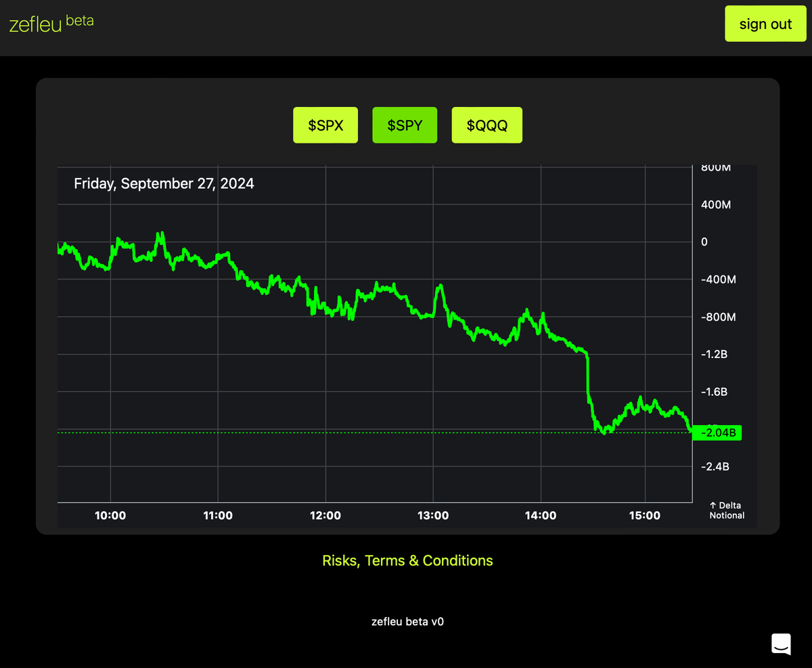Screen dimensions: 812x668
Task: Open the Risks, Terms & Conditions link
Action: pos(407,560)
